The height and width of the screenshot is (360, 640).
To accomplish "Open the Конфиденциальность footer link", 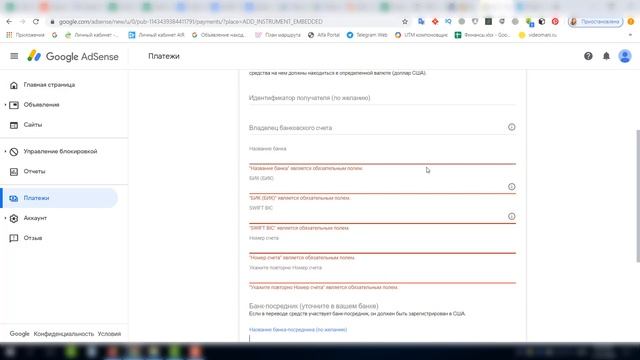I will (64, 334).
